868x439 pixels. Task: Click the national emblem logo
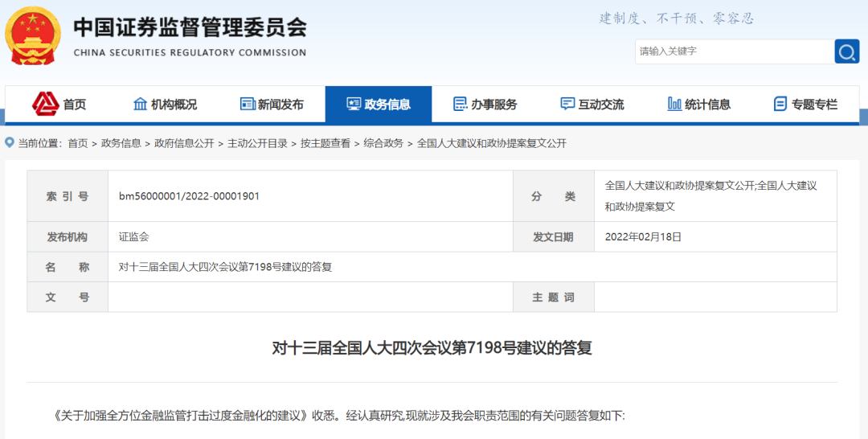click(33, 36)
